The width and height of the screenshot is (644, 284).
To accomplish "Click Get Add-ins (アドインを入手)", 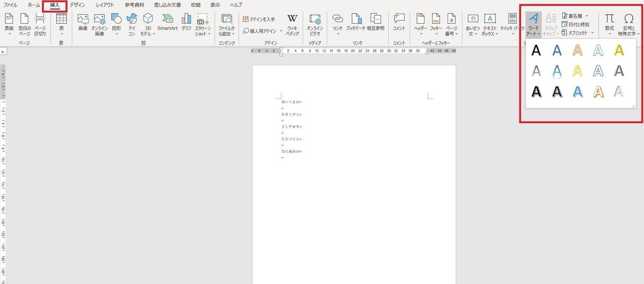I will pos(259,19).
